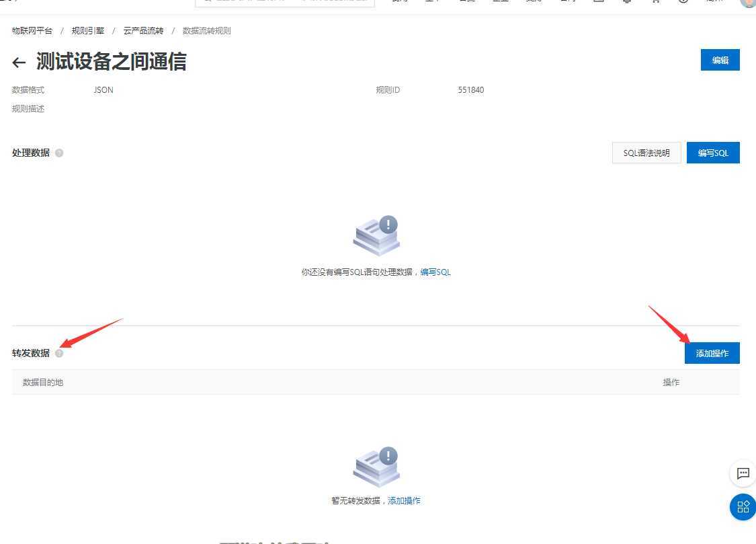
Task: Open the help tooltip next to 转发数据
Action: [59, 353]
